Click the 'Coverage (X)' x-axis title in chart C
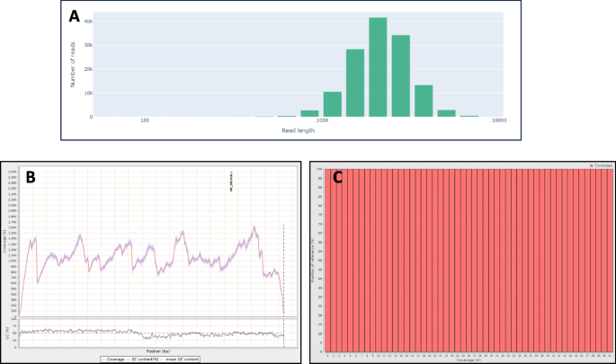The width and height of the screenshot is (616, 364). 469,360
